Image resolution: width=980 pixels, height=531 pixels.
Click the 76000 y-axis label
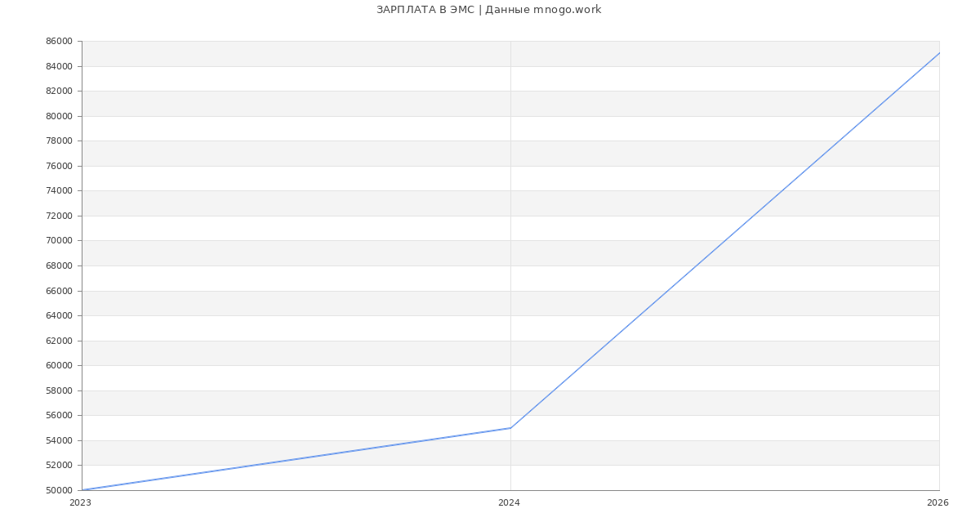pyautogui.click(x=59, y=166)
